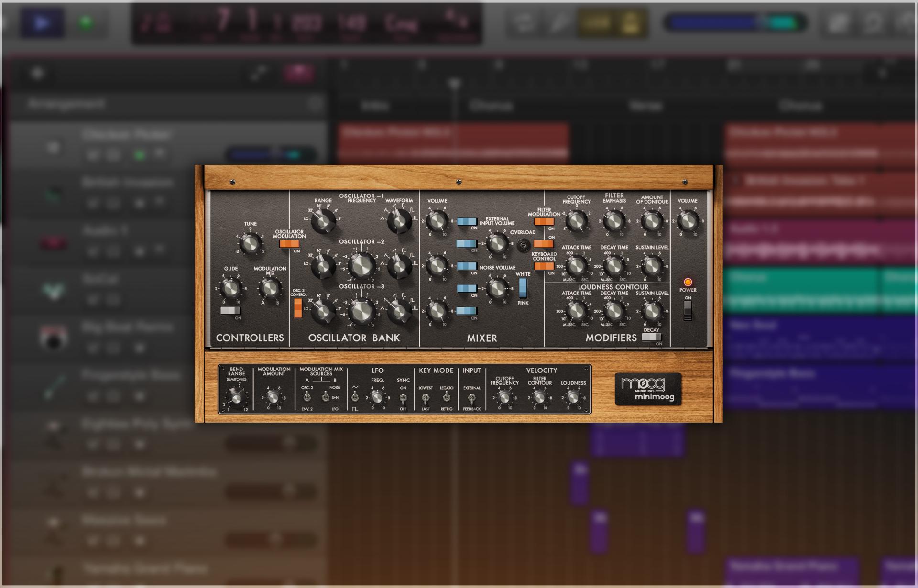The height and width of the screenshot is (588, 918).
Task: Click the External Input Volume knob
Action: click(497, 243)
